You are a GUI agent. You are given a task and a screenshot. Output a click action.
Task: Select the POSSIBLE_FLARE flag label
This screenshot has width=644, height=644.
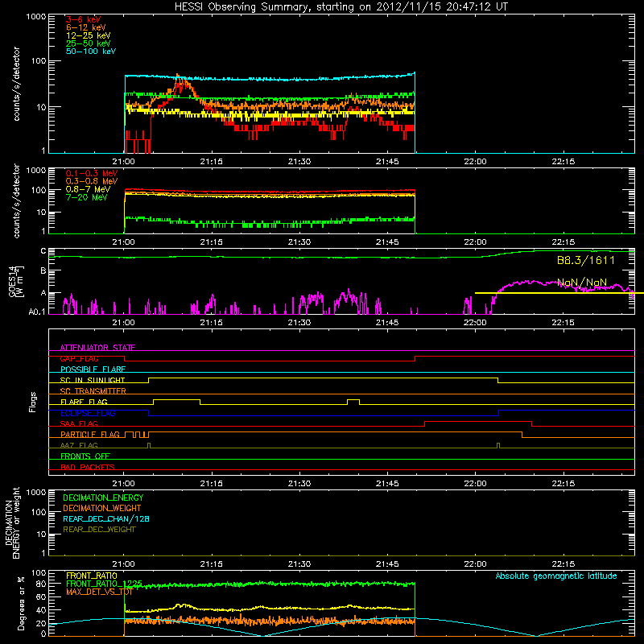click(93, 369)
